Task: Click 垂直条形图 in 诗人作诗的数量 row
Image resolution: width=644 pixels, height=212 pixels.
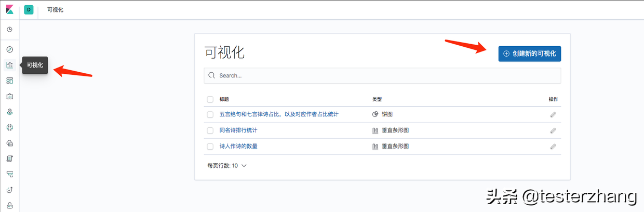Action: pyautogui.click(x=395, y=147)
